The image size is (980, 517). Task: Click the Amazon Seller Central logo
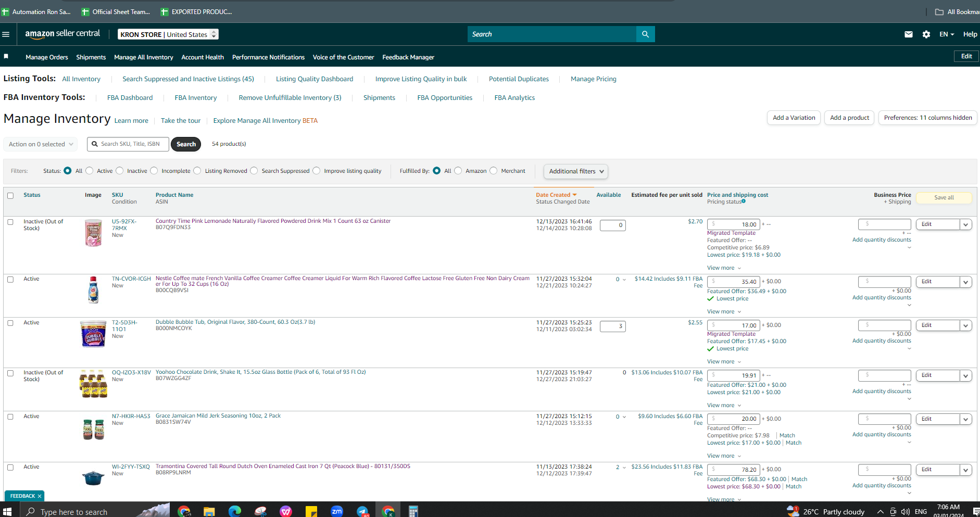[x=62, y=34]
